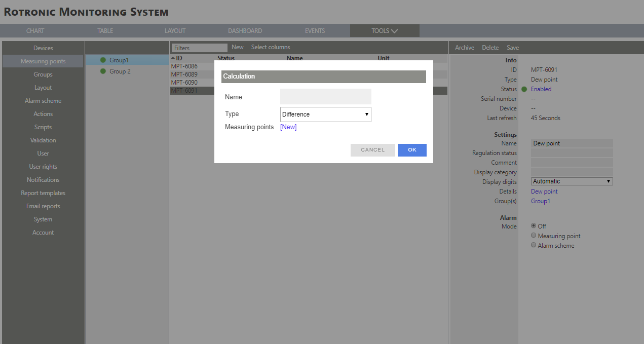Click New above the measuring points list
The width and height of the screenshot is (644, 344).
point(238,47)
